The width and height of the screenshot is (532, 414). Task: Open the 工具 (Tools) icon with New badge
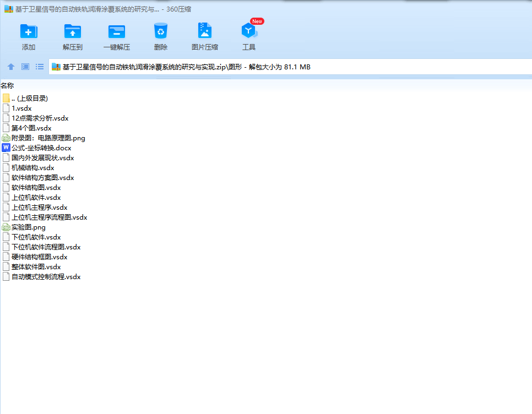[x=249, y=31]
